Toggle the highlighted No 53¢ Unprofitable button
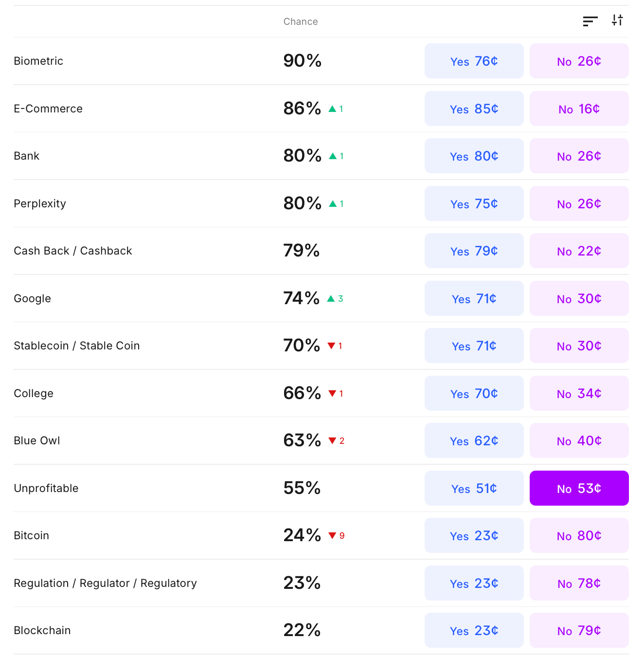 pos(579,489)
